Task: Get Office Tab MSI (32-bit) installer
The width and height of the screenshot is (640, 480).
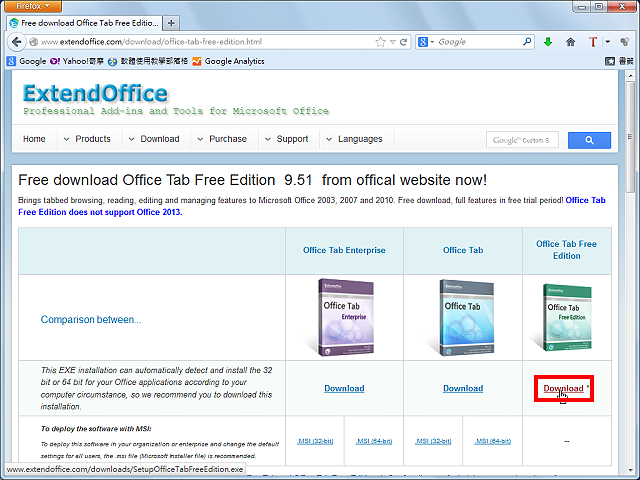Action: pos(433,441)
